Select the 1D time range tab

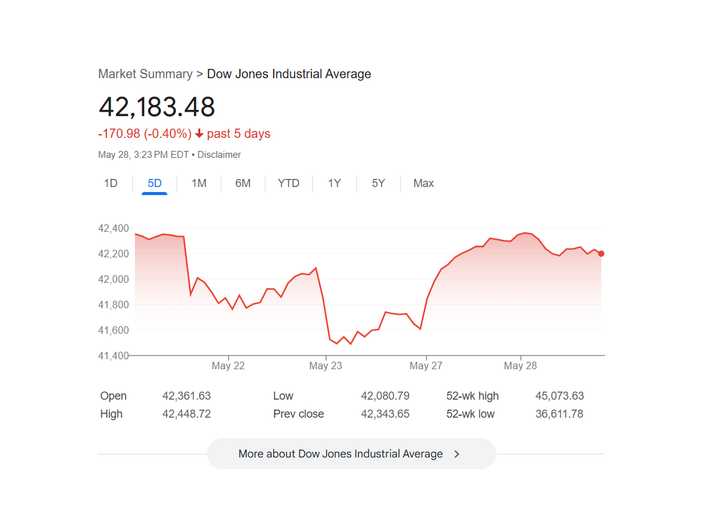pyautogui.click(x=111, y=183)
